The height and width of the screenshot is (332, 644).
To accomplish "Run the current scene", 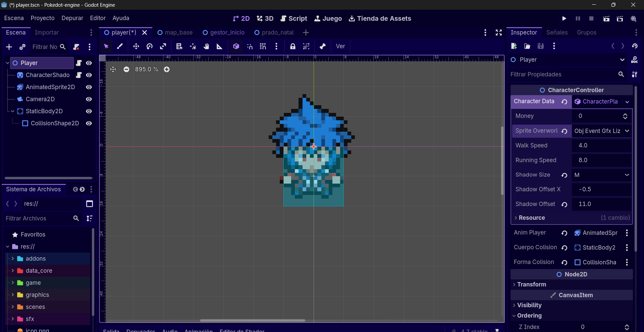I will point(606,18).
